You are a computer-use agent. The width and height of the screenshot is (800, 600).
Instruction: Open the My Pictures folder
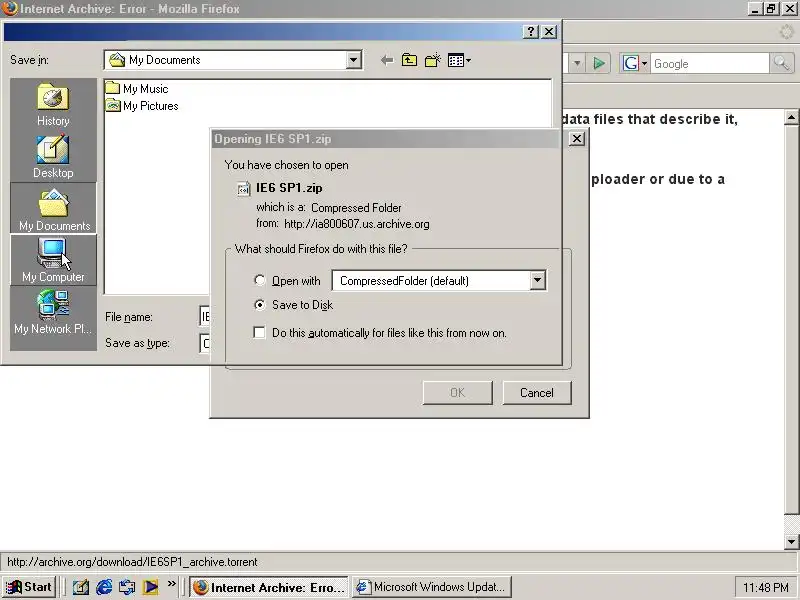(142, 106)
